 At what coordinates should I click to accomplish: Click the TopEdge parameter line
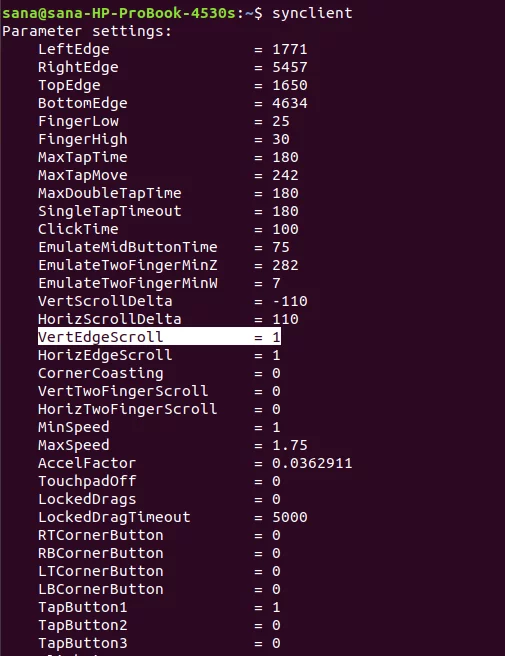point(173,85)
